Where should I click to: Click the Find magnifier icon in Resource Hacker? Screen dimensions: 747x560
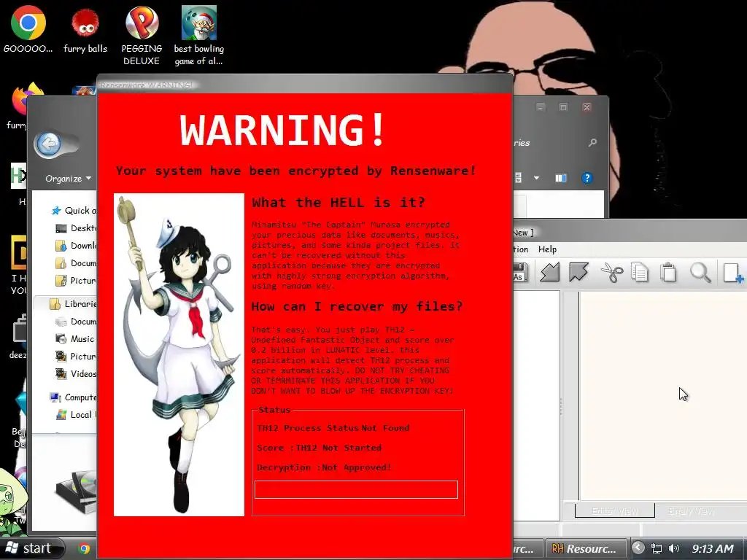tap(700, 273)
